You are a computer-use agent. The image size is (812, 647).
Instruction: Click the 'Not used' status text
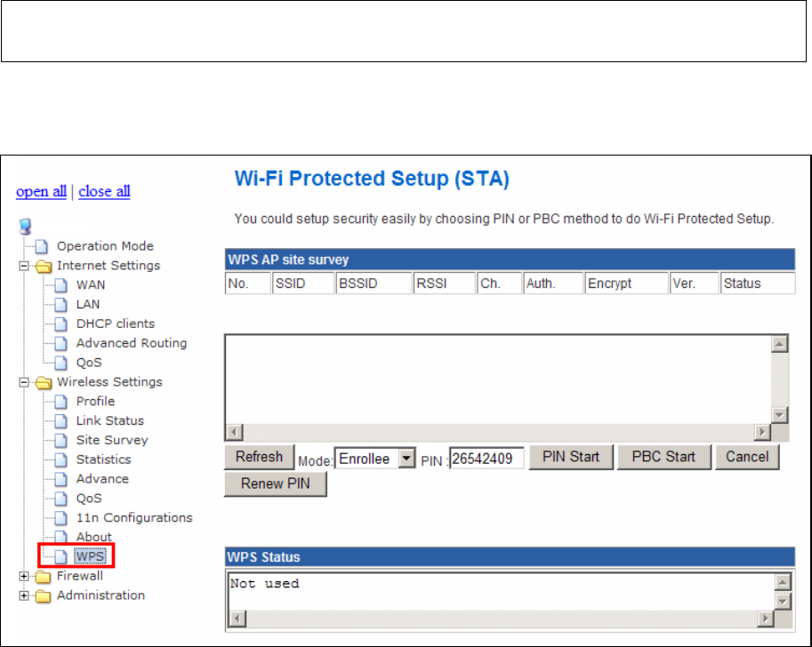tap(265, 584)
